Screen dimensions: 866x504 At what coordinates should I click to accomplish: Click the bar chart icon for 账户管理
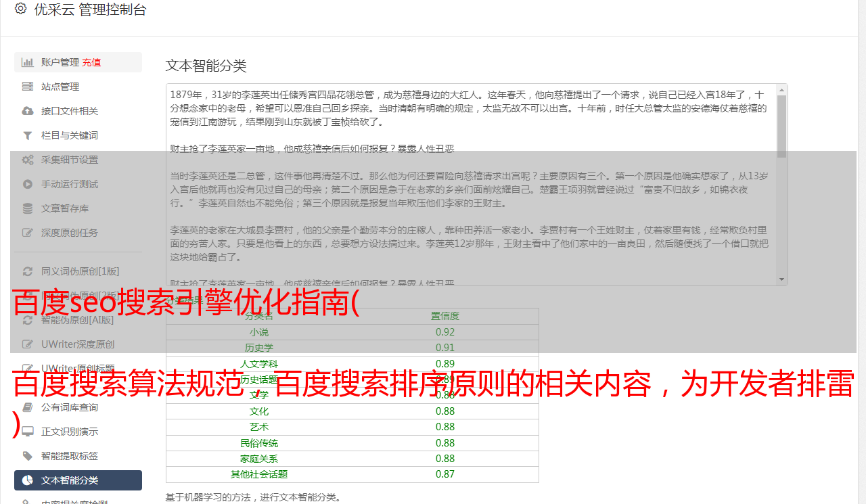point(28,62)
